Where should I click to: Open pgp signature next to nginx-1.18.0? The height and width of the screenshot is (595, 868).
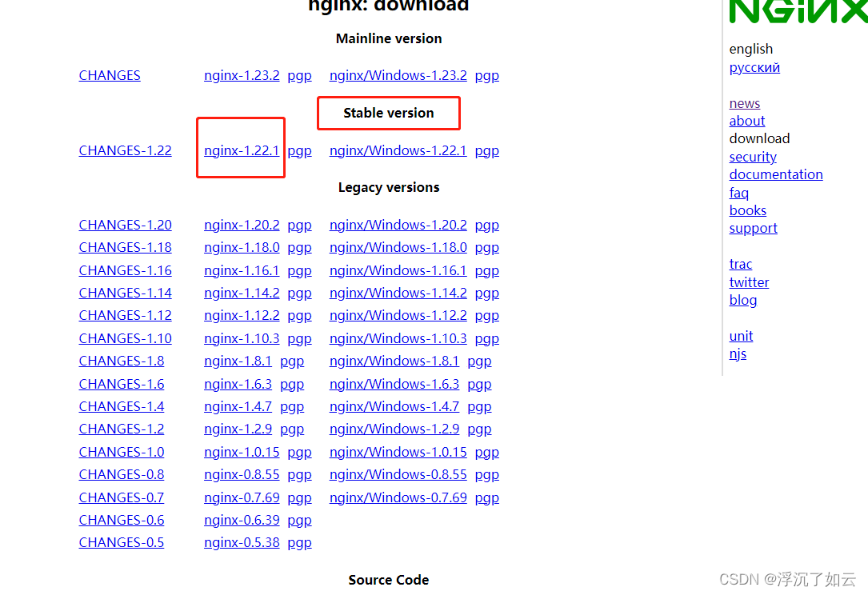click(x=299, y=248)
